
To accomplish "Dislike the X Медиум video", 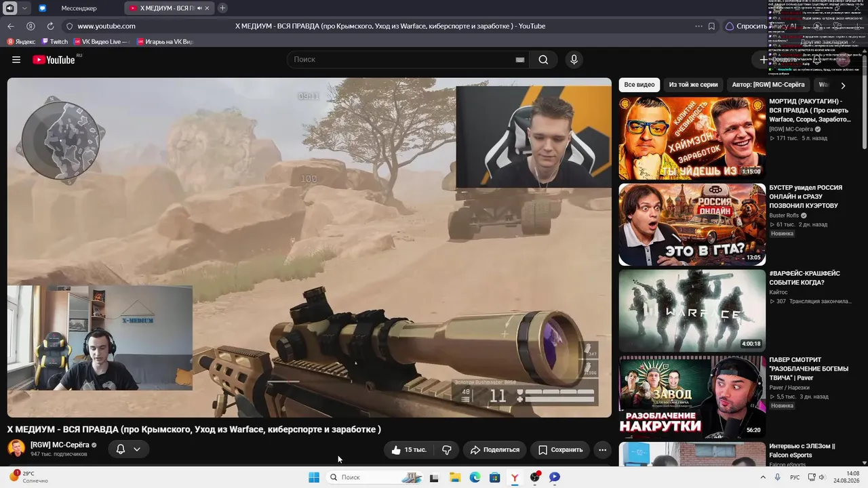I will pyautogui.click(x=447, y=449).
